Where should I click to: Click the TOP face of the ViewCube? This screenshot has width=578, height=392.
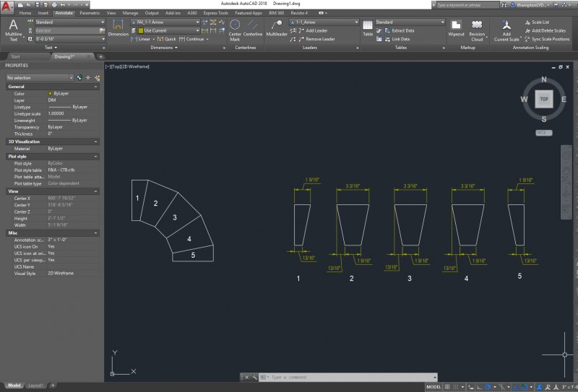coord(544,98)
